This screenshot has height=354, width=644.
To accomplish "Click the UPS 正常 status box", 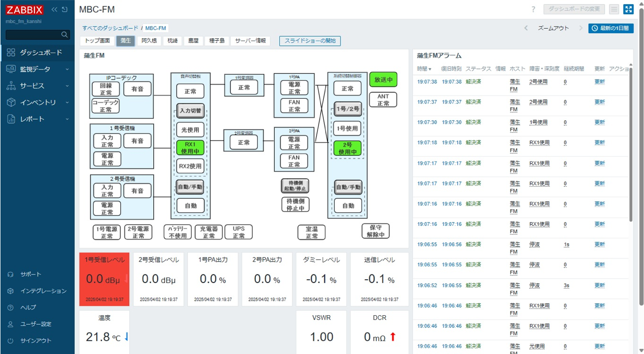I will (239, 233).
